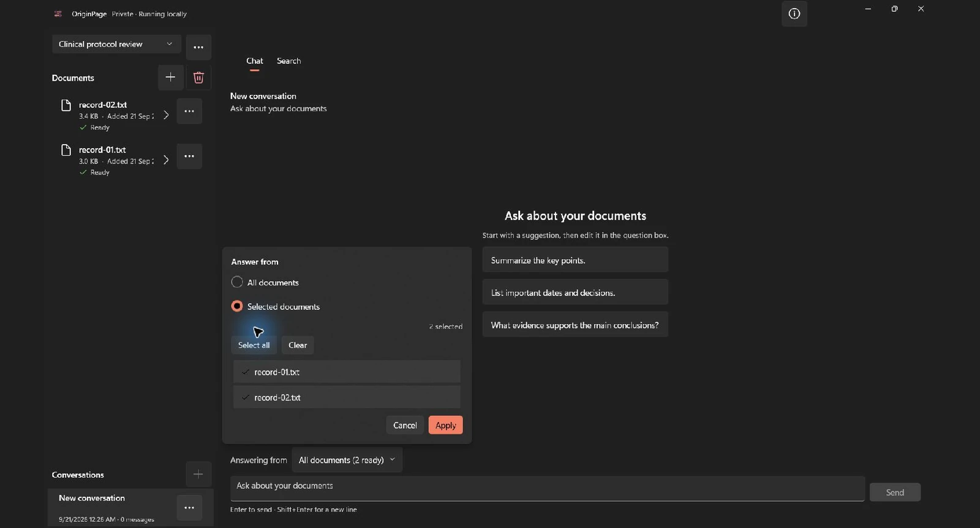Click the record-02.txt file icon in Documents

66,105
